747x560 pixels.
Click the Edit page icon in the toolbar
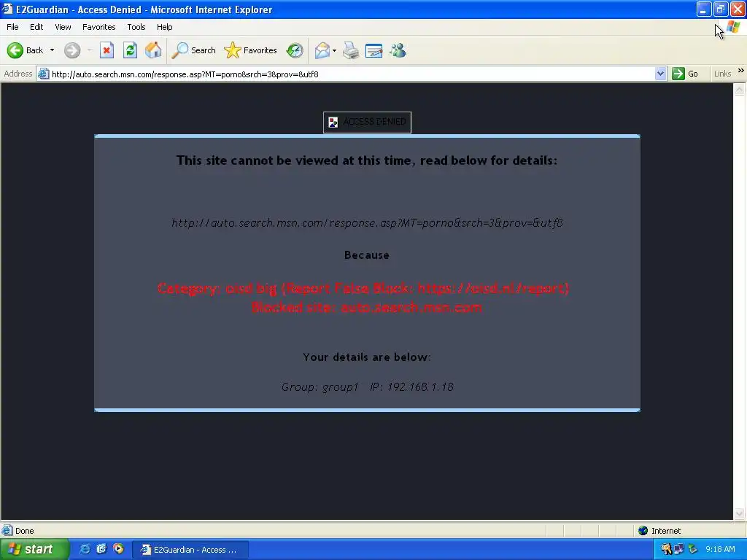point(373,50)
